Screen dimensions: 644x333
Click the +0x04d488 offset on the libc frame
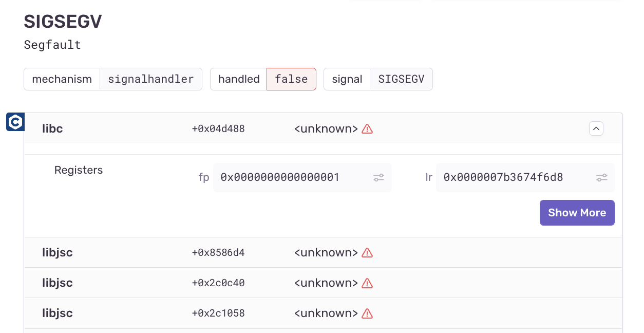218,129
